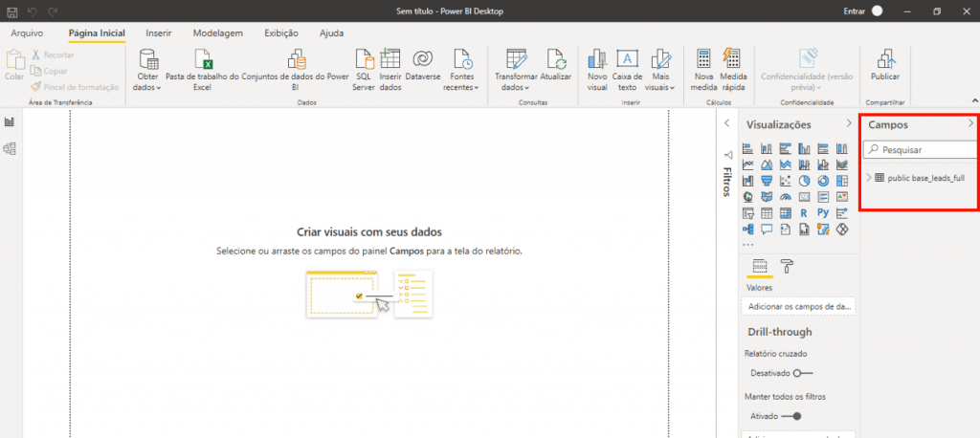This screenshot has height=438, width=980.
Task: Click Entrar to sign in
Action: click(x=853, y=11)
